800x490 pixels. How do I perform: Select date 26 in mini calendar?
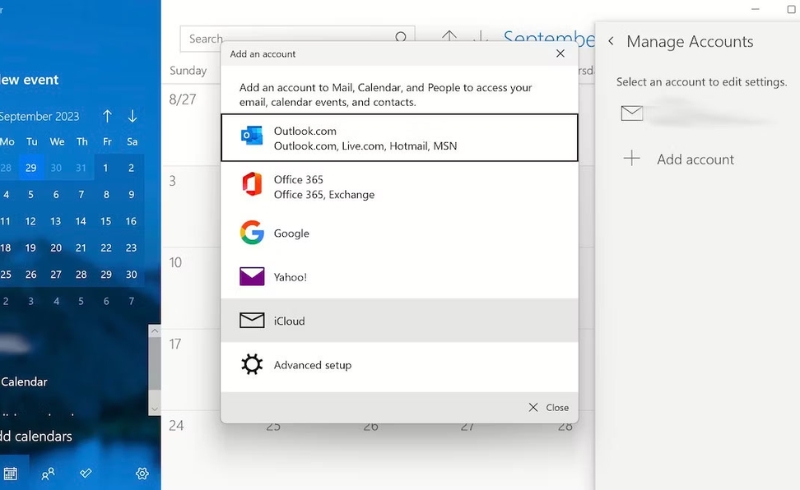tap(31, 274)
